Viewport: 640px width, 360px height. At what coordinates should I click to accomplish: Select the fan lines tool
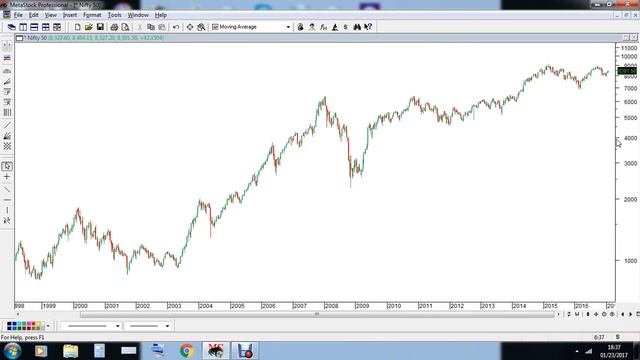(x=7, y=136)
